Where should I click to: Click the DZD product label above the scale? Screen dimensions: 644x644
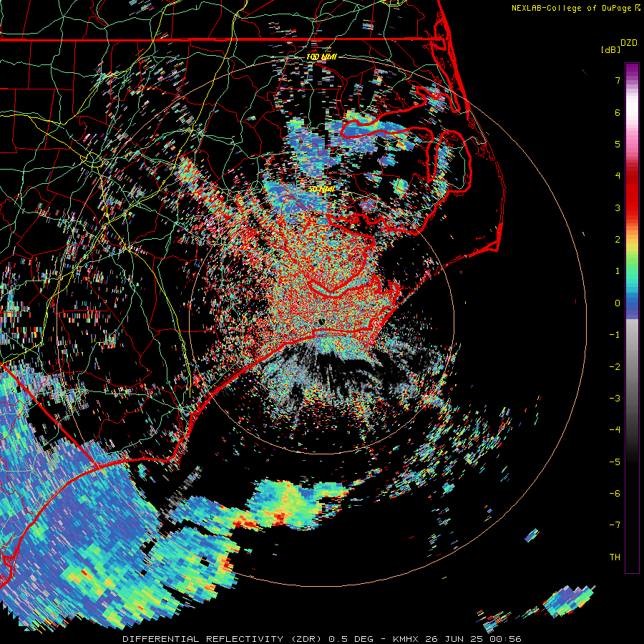click(629, 43)
